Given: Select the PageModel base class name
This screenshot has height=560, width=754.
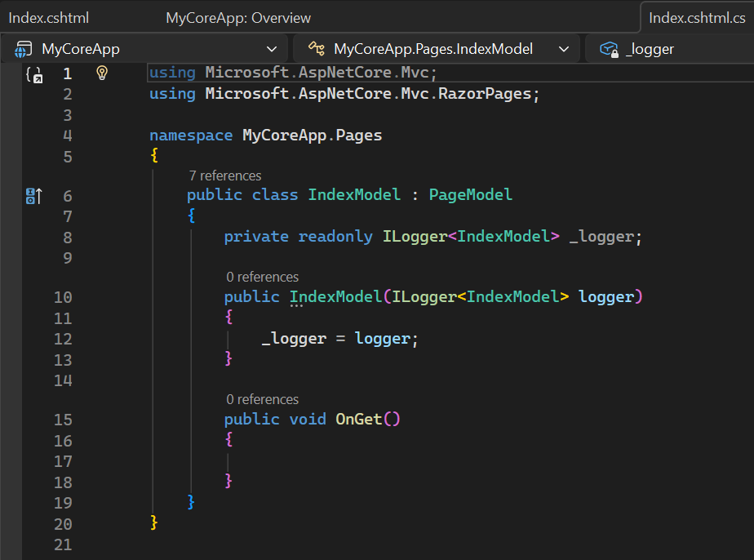Looking at the screenshot, I should coord(470,194).
